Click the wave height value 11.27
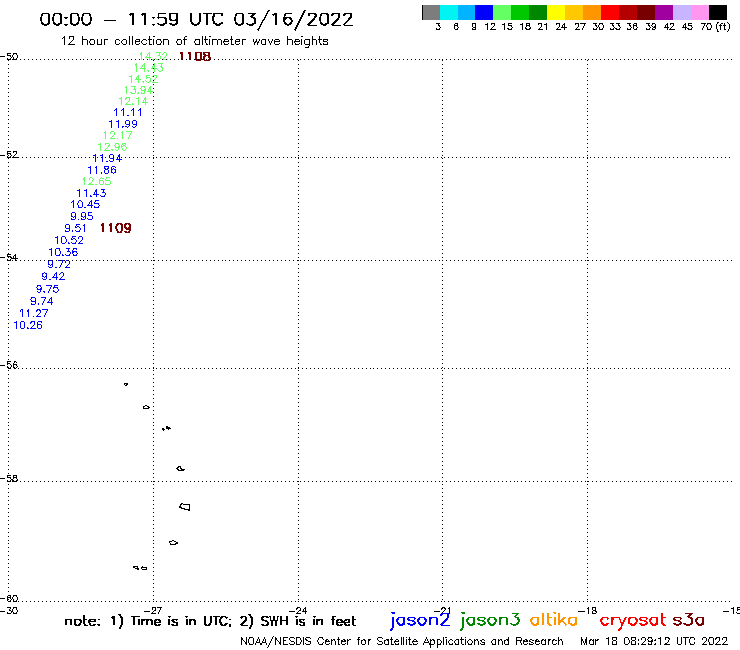The height and width of the screenshot is (650, 740). coord(34,313)
